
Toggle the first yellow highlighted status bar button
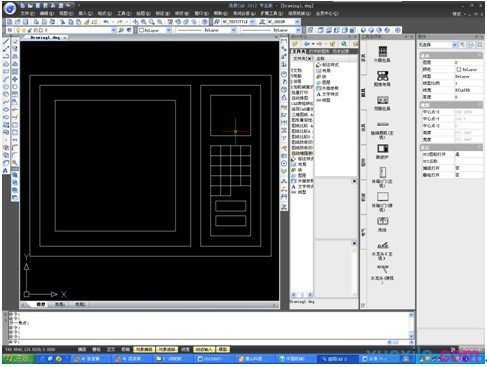144,349
